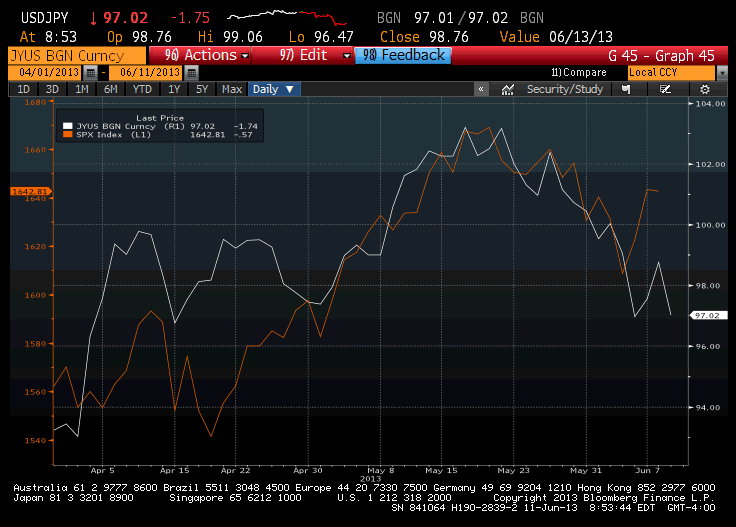The height and width of the screenshot is (527, 736).
Task: Collapse toolbar with double-chevron icon
Action: [481, 89]
